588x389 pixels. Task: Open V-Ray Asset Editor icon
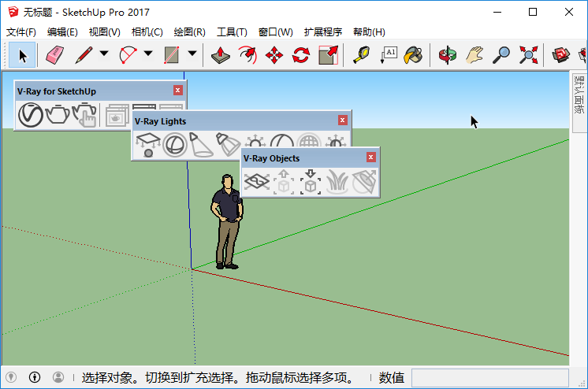pyautogui.click(x=31, y=115)
